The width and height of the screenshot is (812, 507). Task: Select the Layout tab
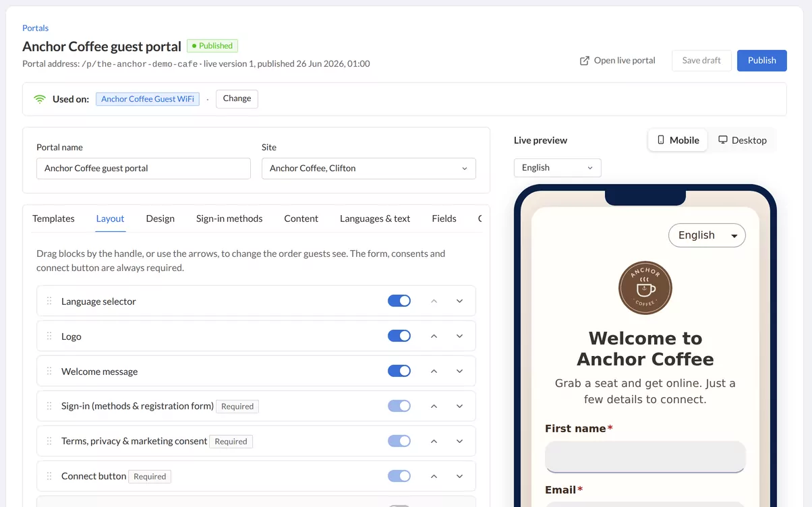pyautogui.click(x=110, y=218)
